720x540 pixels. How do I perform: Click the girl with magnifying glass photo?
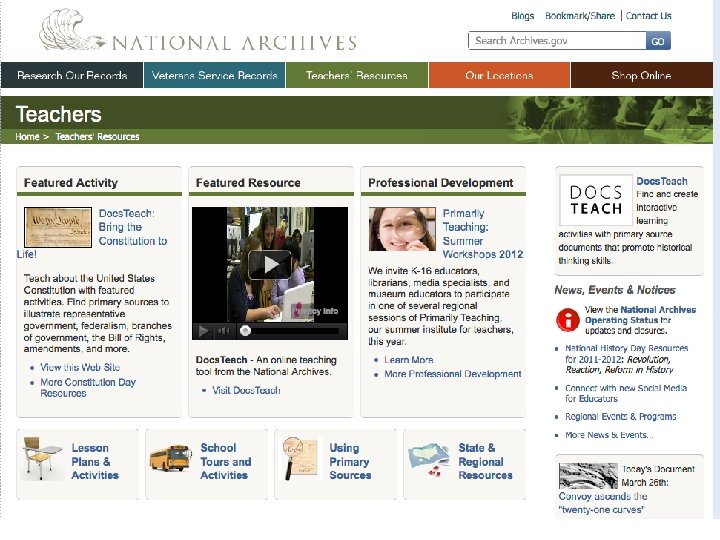[x=402, y=229]
